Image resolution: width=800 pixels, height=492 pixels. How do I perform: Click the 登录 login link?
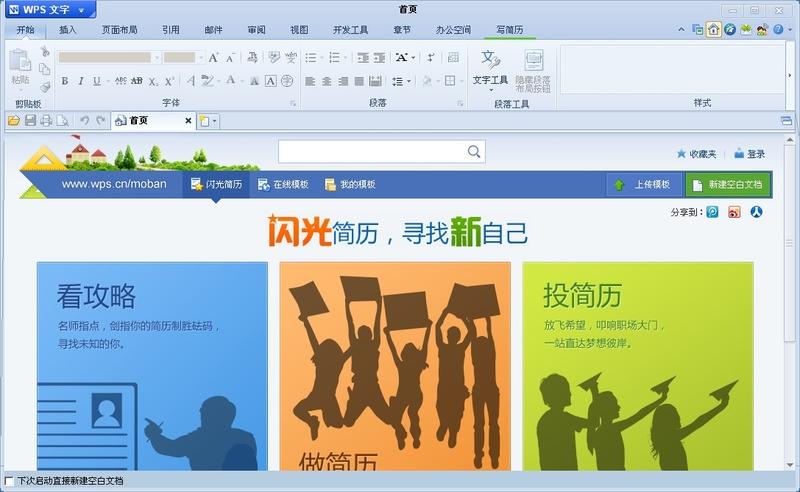pyautogui.click(x=749, y=154)
